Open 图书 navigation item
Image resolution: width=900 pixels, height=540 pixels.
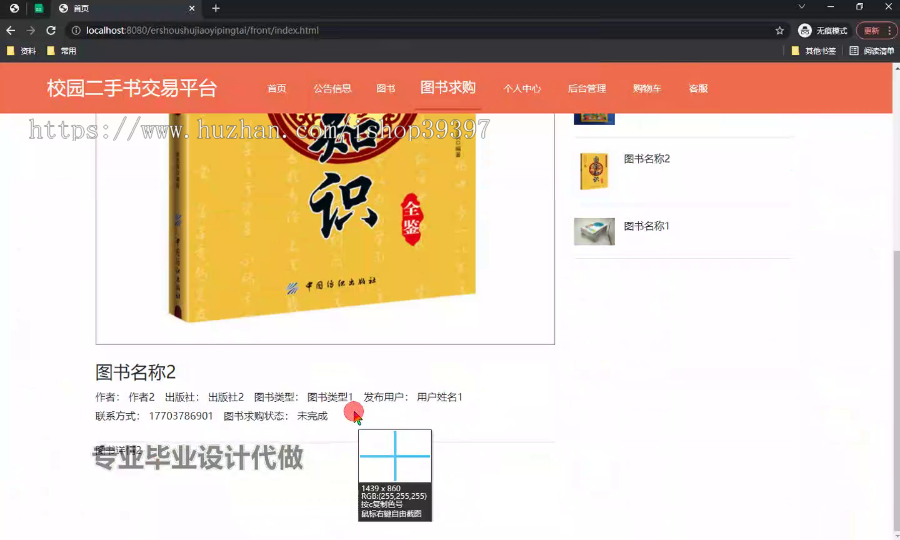pyautogui.click(x=386, y=88)
